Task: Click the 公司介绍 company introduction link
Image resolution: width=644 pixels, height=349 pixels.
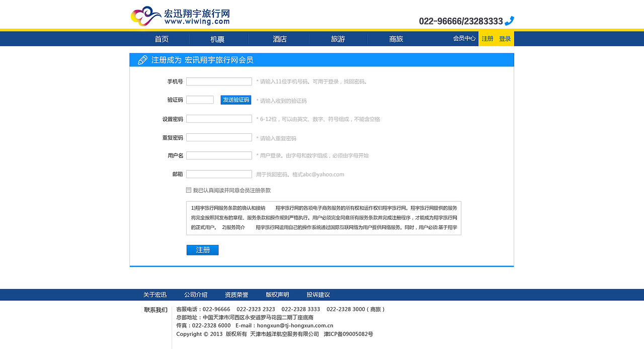Action: click(x=196, y=294)
